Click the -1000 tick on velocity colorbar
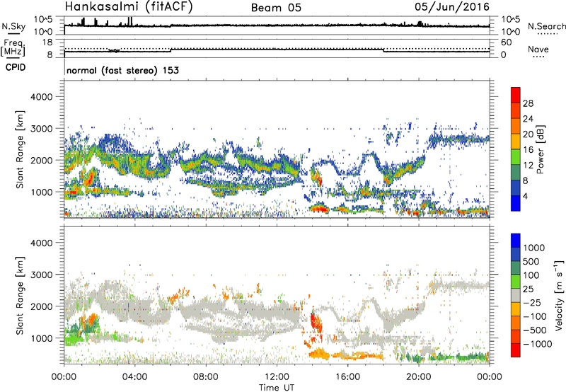Screen dimensions: 566x392 pos(537,344)
